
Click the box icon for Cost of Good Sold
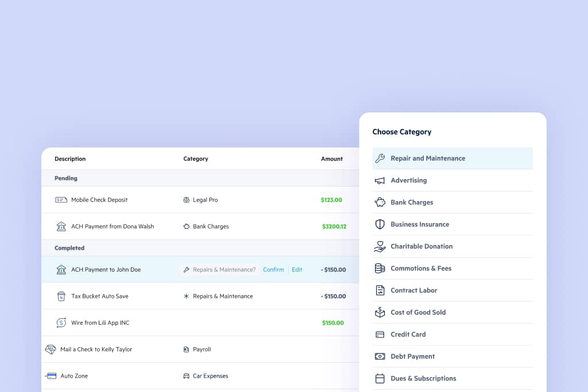pos(380,312)
